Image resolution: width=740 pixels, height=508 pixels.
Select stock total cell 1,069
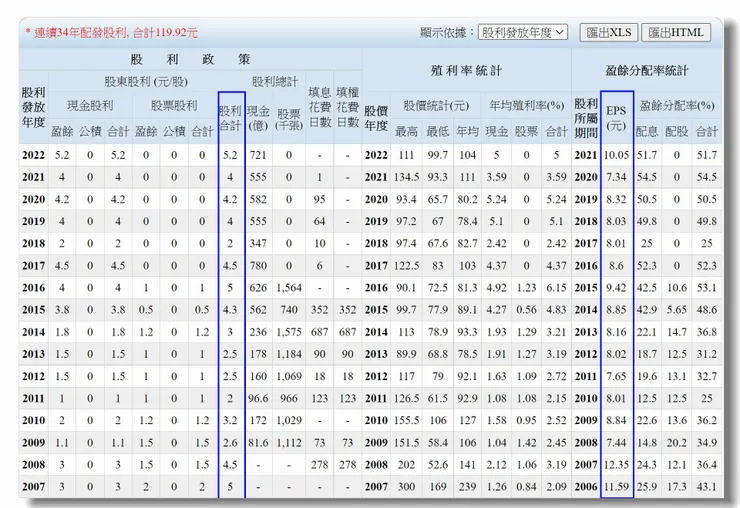pos(289,376)
